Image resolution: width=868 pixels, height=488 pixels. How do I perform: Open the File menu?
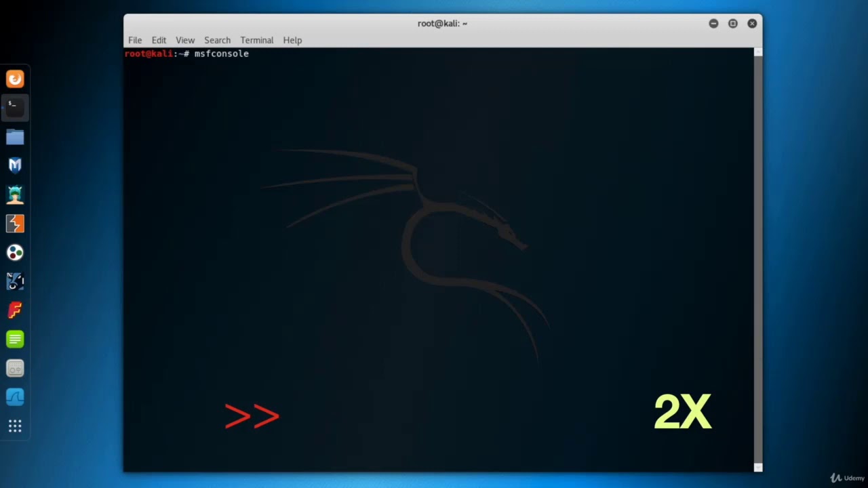click(x=135, y=40)
